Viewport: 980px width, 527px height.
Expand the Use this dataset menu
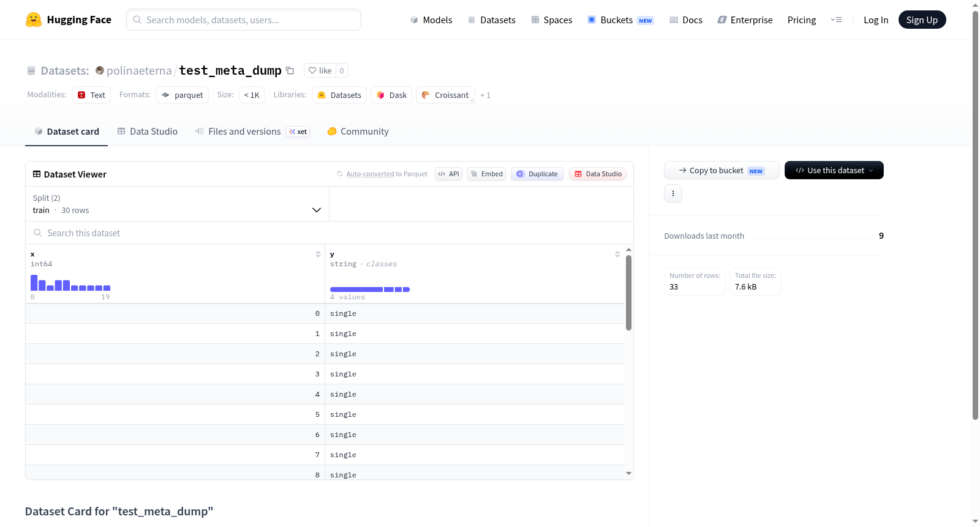pyautogui.click(x=834, y=170)
